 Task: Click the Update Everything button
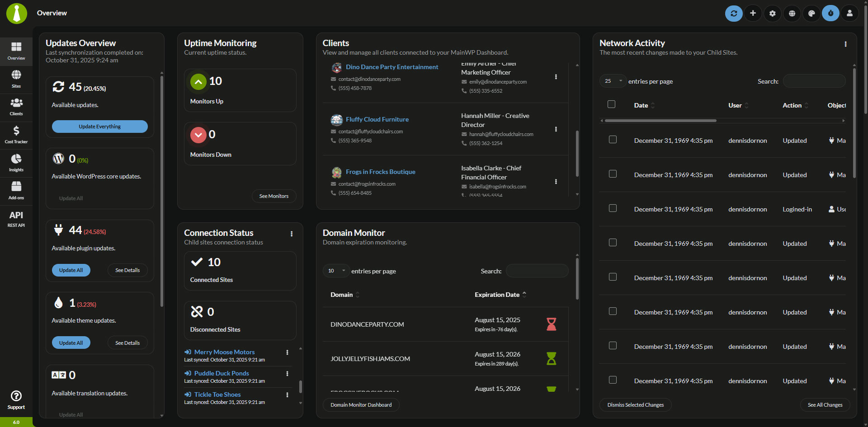[100, 127]
